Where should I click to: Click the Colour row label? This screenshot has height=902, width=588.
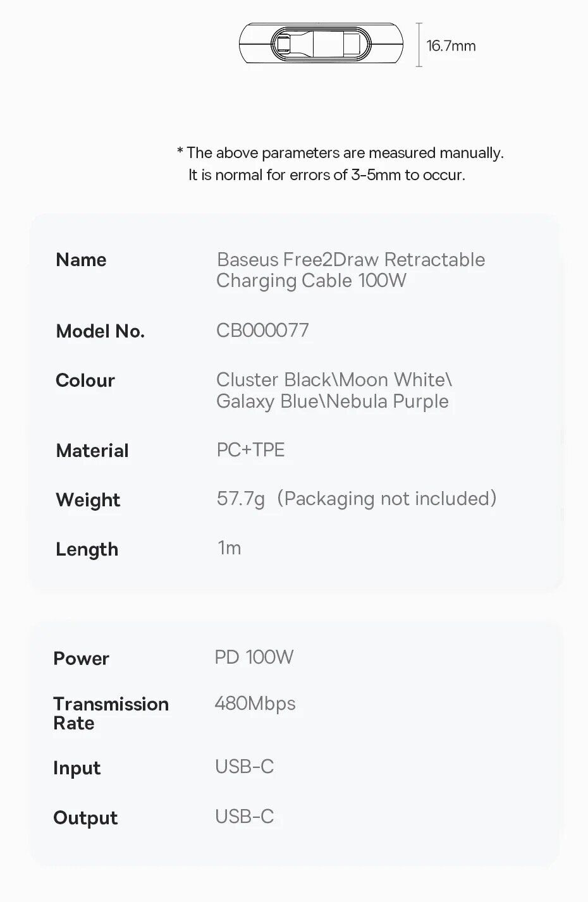85,381
